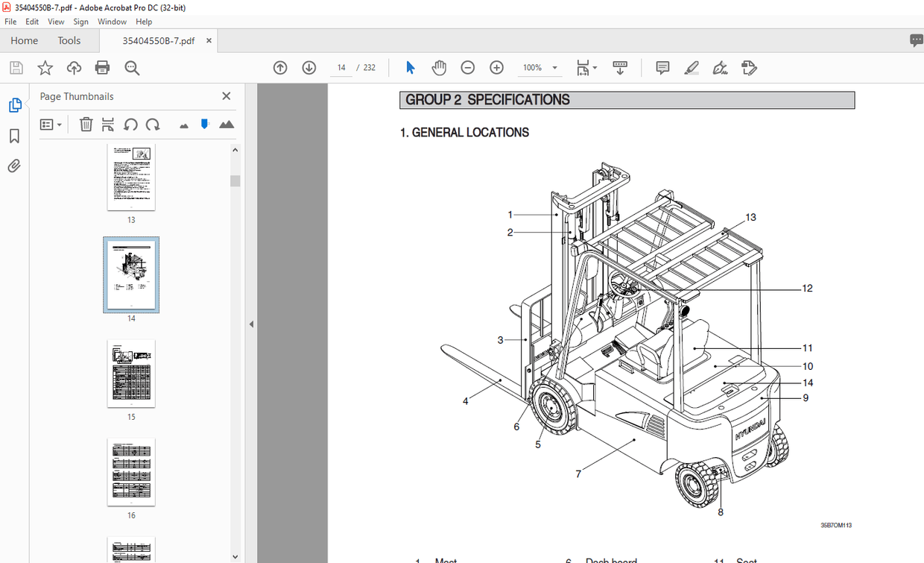
Task: Enlarge page thumbnails with the size control
Action: point(227,124)
